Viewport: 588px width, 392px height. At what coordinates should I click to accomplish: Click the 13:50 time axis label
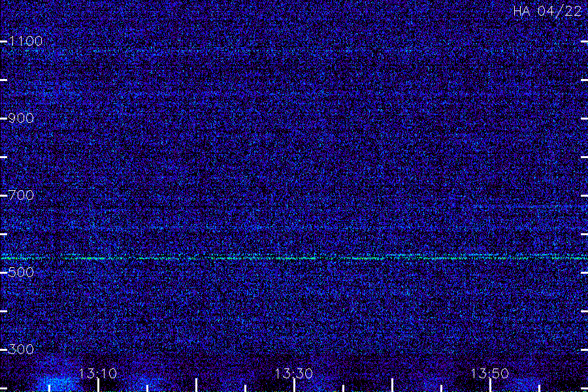click(x=490, y=374)
